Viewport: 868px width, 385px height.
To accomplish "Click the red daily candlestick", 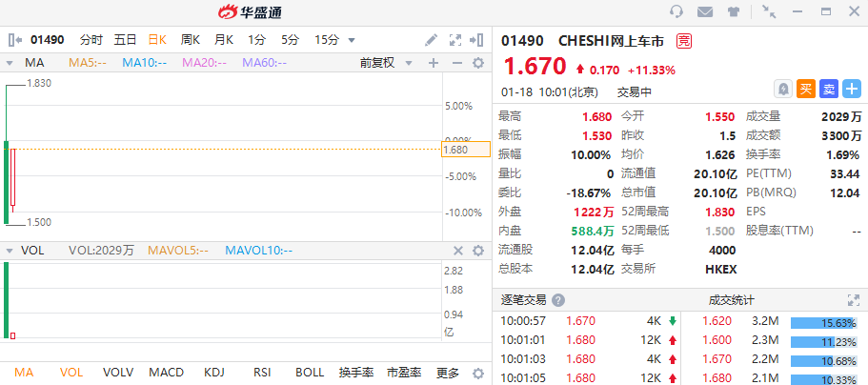I will [x=12, y=178].
